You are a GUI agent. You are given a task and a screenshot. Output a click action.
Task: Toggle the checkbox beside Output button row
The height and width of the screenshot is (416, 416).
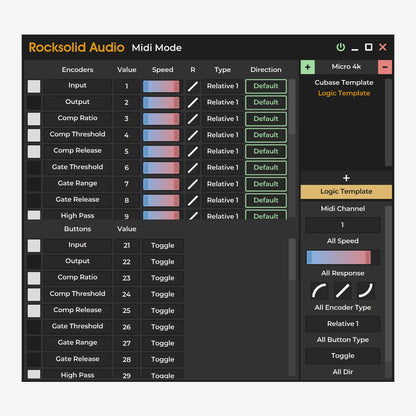click(34, 262)
